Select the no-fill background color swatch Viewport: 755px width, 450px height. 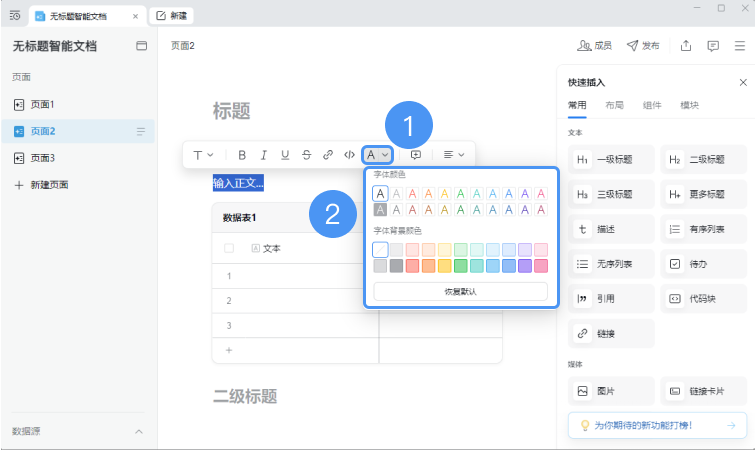[x=380, y=249]
